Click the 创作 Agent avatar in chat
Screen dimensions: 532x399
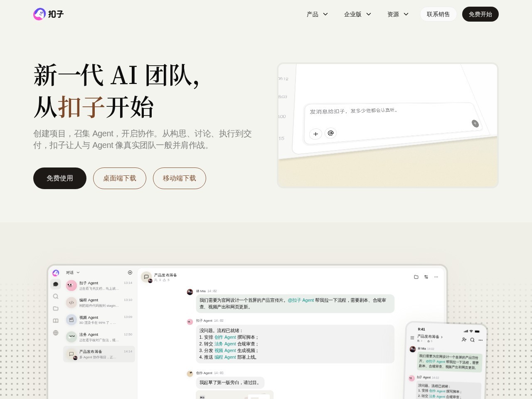click(x=190, y=374)
